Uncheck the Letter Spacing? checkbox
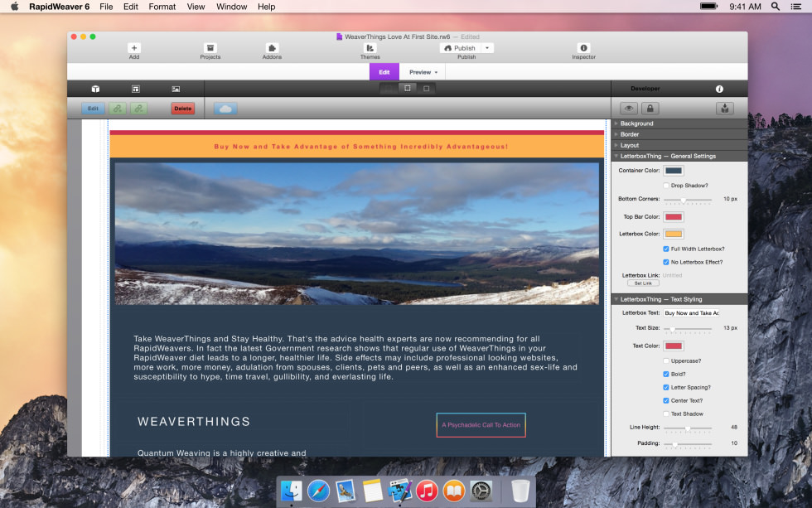The height and width of the screenshot is (508, 812). point(666,387)
